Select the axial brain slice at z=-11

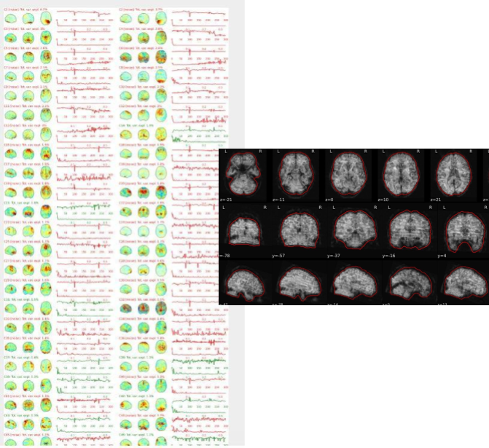[x=294, y=173]
